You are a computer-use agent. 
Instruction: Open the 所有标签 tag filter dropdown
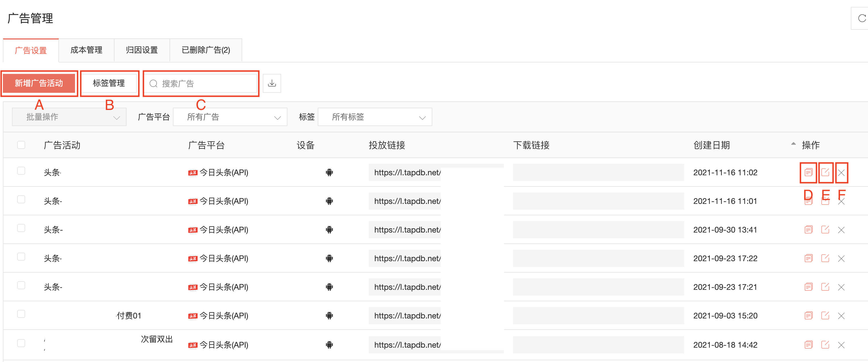[x=375, y=117]
